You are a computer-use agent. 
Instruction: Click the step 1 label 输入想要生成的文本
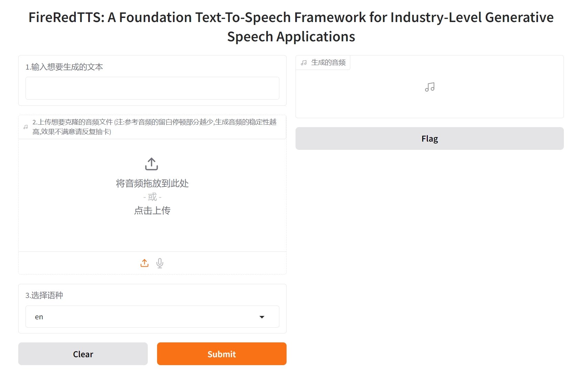coord(65,67)
